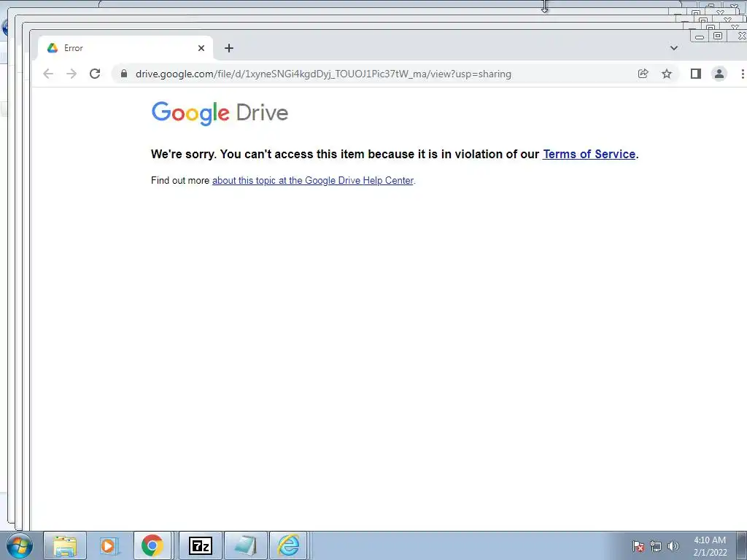
Task: Reload the Google Drive error page
Action: pos(95,74)
